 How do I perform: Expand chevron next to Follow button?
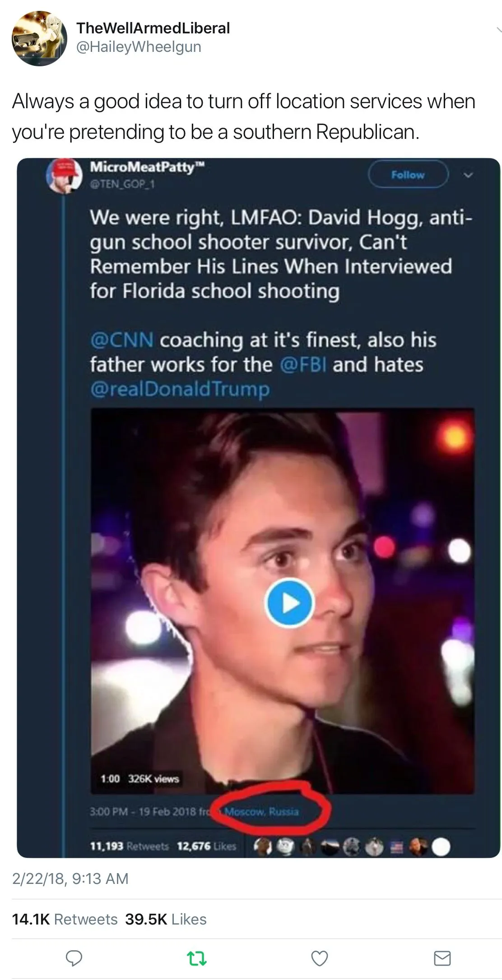469,175
